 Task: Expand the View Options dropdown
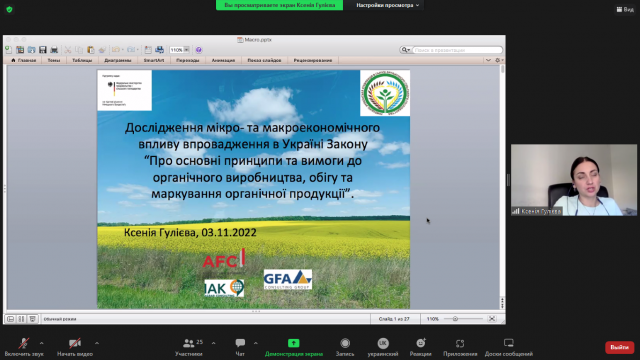pyautogui.click(x=387, y=5)
